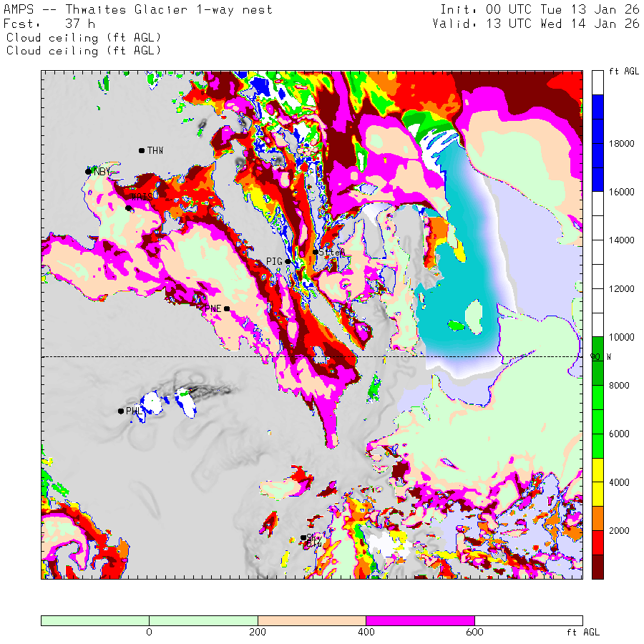Click the title 'AMPS -- Thwaites Glacier 1-way nest'
Viewport: 644px width, 644px height.
(138, 9)
